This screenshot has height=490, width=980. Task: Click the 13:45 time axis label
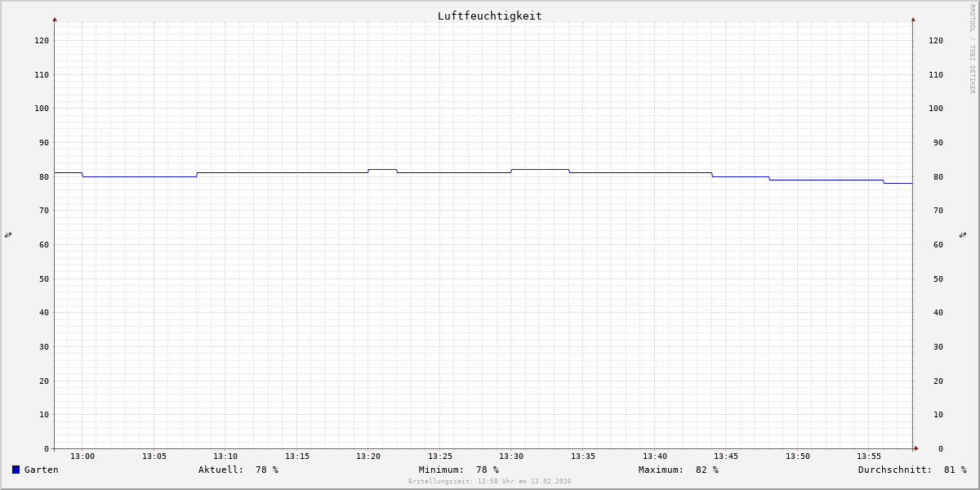point(726,457)
